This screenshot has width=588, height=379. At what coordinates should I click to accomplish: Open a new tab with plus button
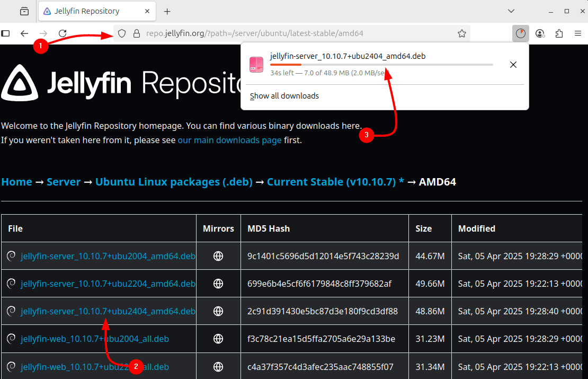click(x=167, y=11)
